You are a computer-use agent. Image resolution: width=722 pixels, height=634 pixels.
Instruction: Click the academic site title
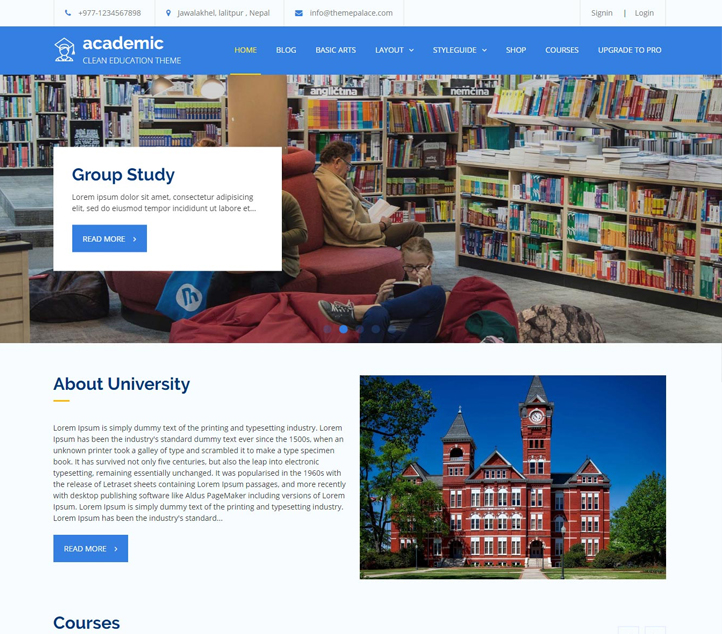click(123, 43)
